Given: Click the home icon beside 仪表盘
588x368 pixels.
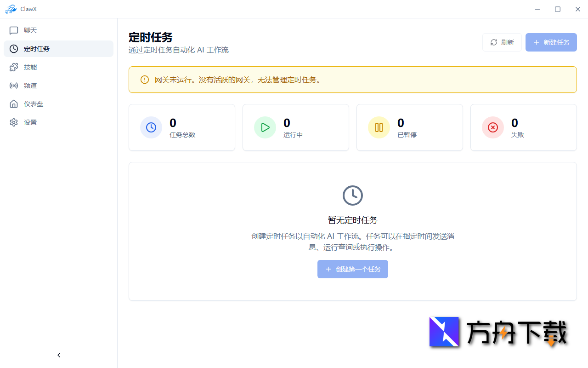Looking at the screenshot, I should 14,104.
